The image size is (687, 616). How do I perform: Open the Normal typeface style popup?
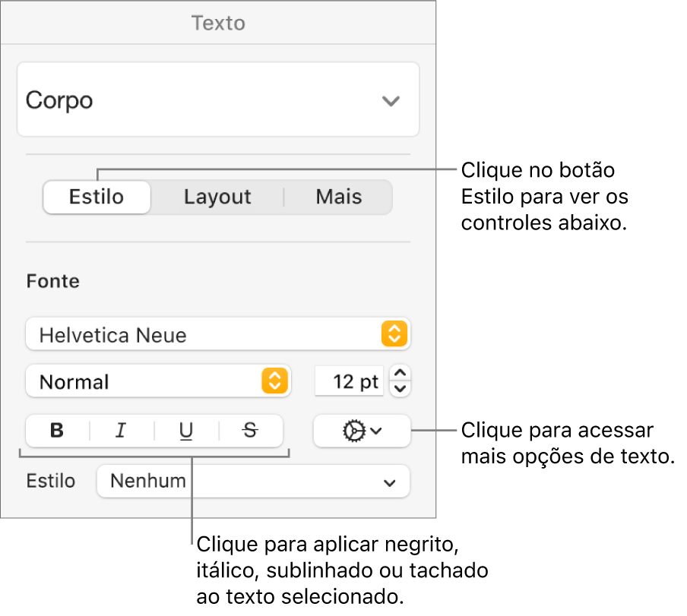point(158,381)
